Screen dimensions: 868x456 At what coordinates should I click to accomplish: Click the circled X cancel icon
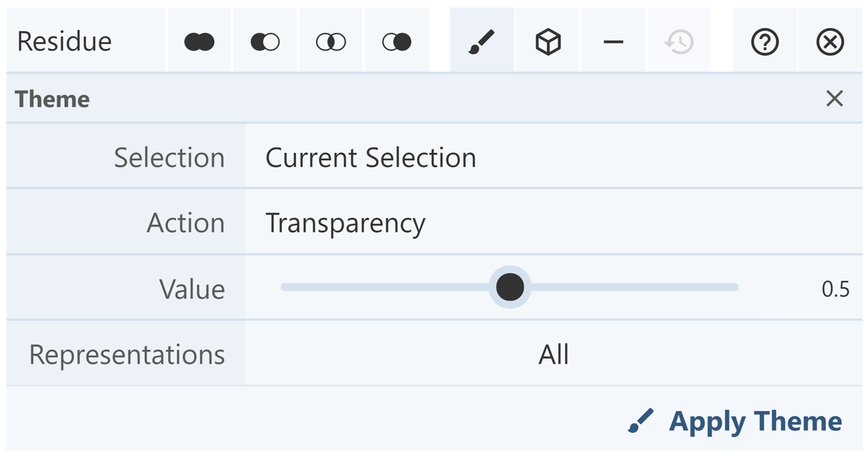[830, 42]
